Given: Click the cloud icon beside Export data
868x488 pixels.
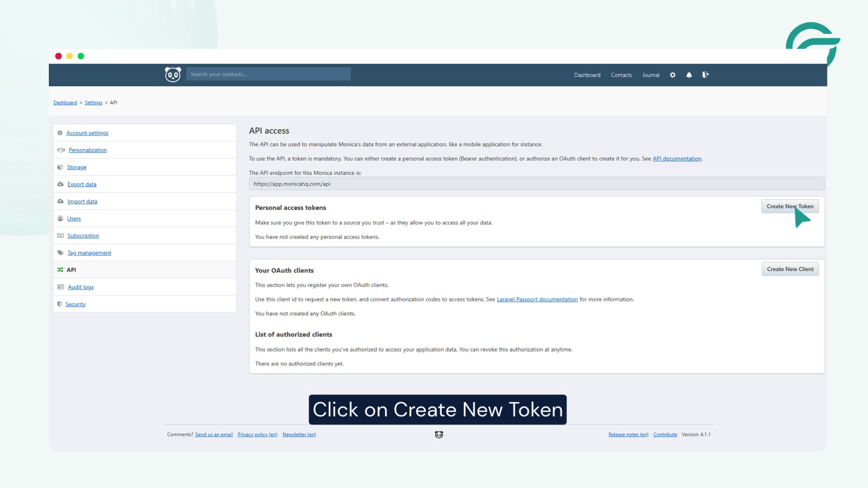Looking at the screenshot, I should 61,184.
